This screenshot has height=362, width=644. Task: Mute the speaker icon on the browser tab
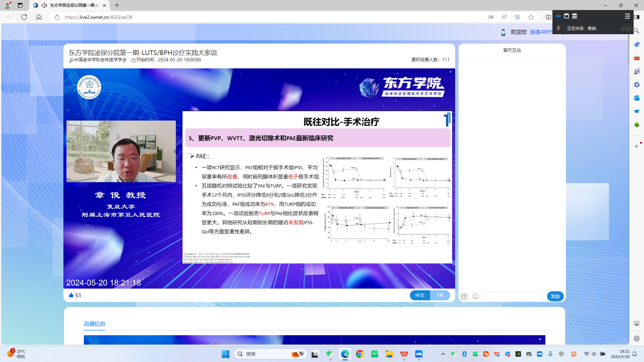(44, 5)
